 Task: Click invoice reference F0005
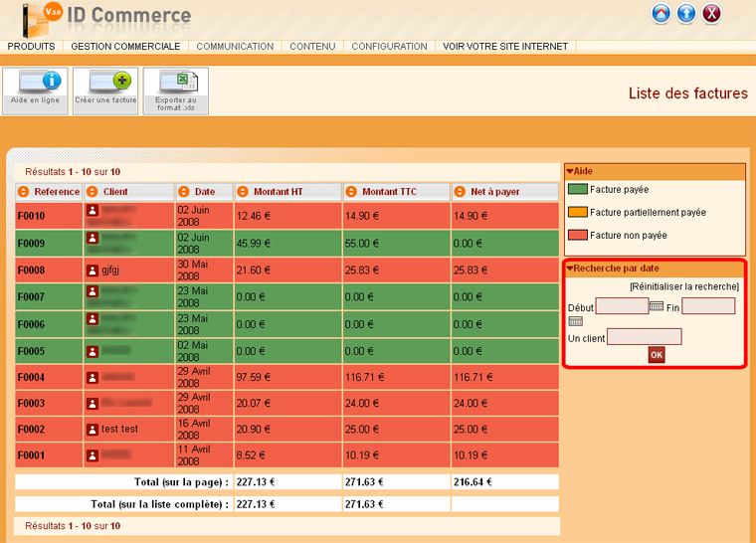32,351
